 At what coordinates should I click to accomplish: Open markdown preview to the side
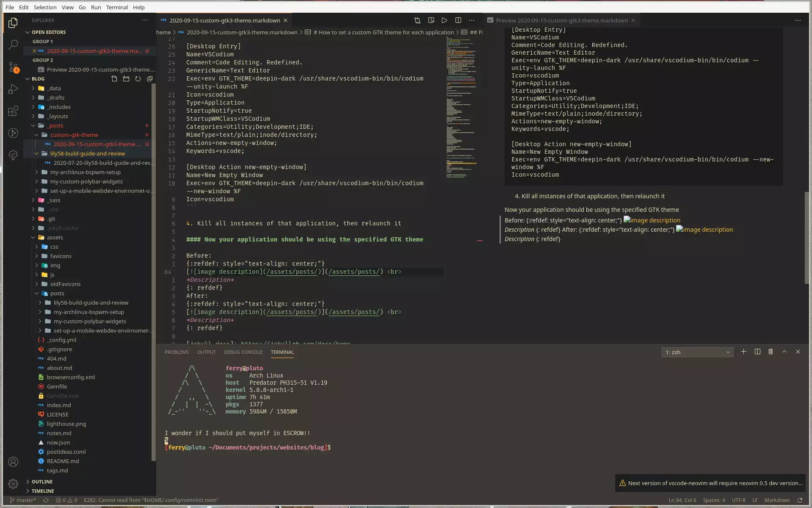pyautogui.click(x=431, y=20)
